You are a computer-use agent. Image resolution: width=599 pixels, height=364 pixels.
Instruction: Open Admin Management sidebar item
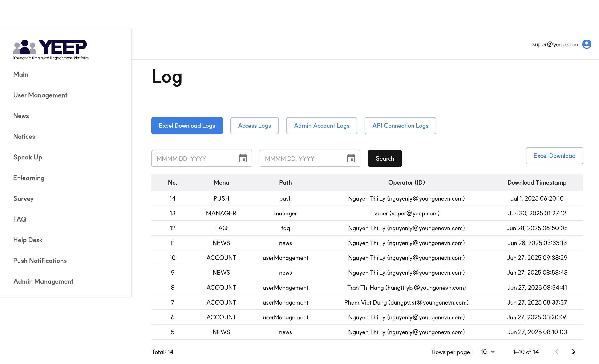click(x=43, y=281)
